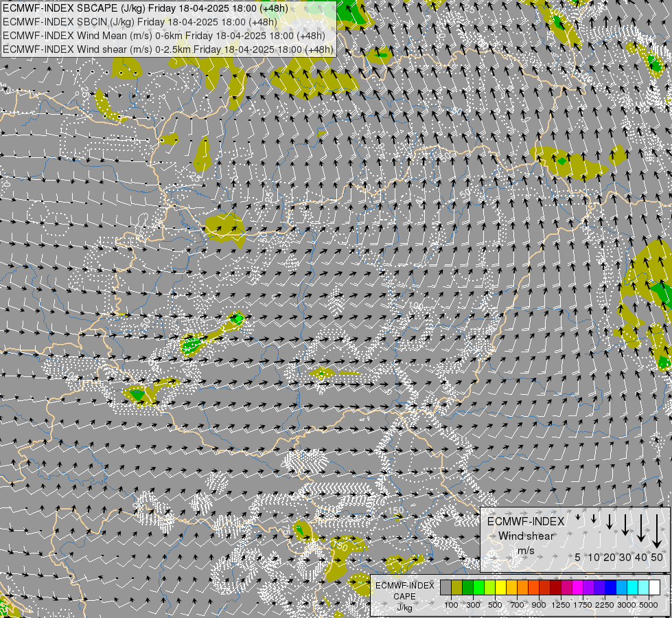Select the white swatch ending the CAPE legend

point(655,588)
